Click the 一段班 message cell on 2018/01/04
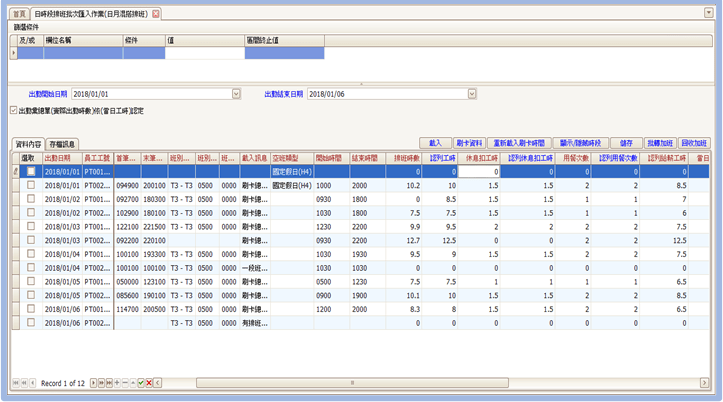 (x=255, y=268)
